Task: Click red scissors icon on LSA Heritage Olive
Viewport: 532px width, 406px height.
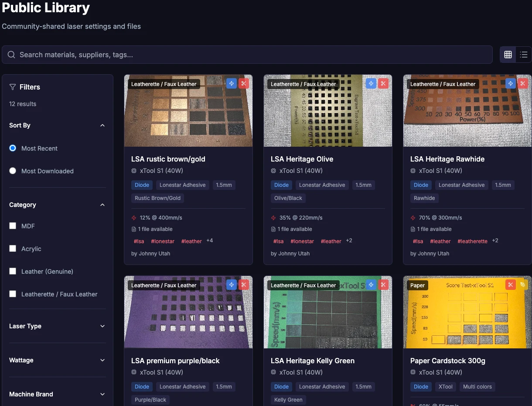Action: [383, 83]
